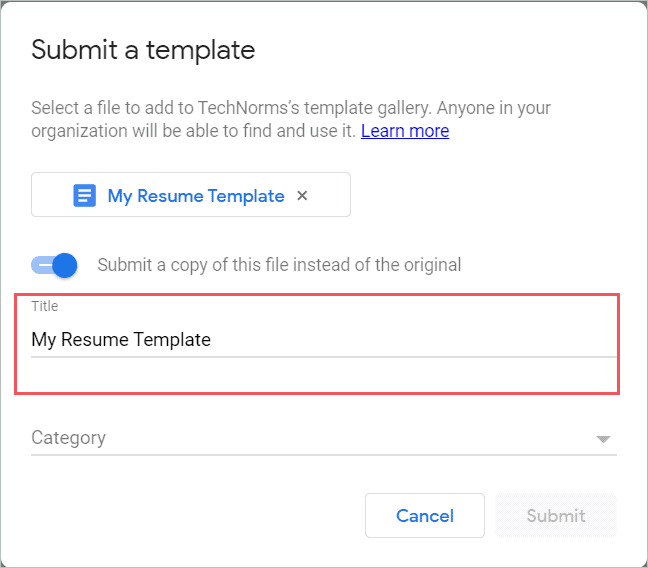Click the 'Category' placeholder text
This screenshot has height=568, width=648.
[x=68, y=438]
